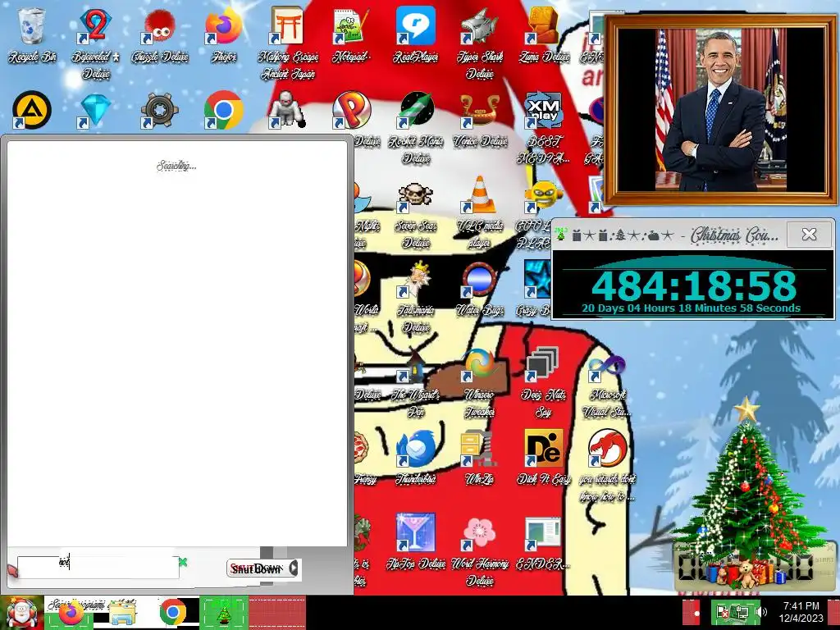This screenshot has width=840, height=630.
Task: Select the Zuma Deluxe desktop shortcut
Action: coord(543,33)
